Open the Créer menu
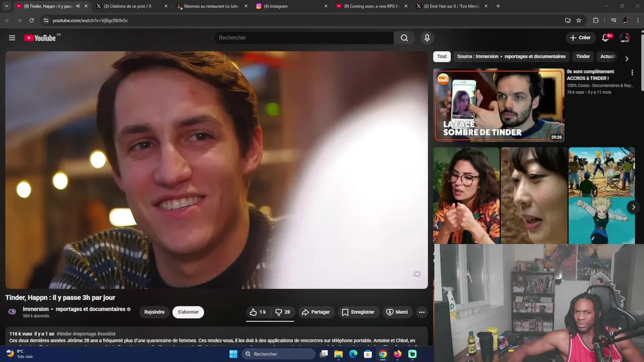Image resolution: width=644 pixels, height=362 pixels. pos(580,38)
